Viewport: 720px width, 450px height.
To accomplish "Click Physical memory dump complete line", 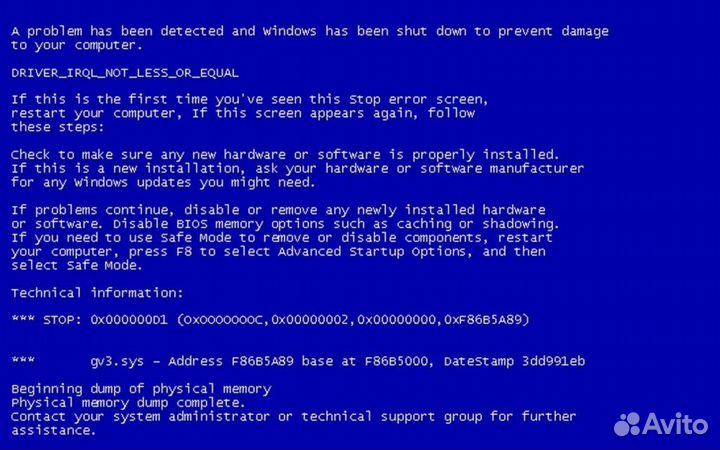I will (128, 403).
